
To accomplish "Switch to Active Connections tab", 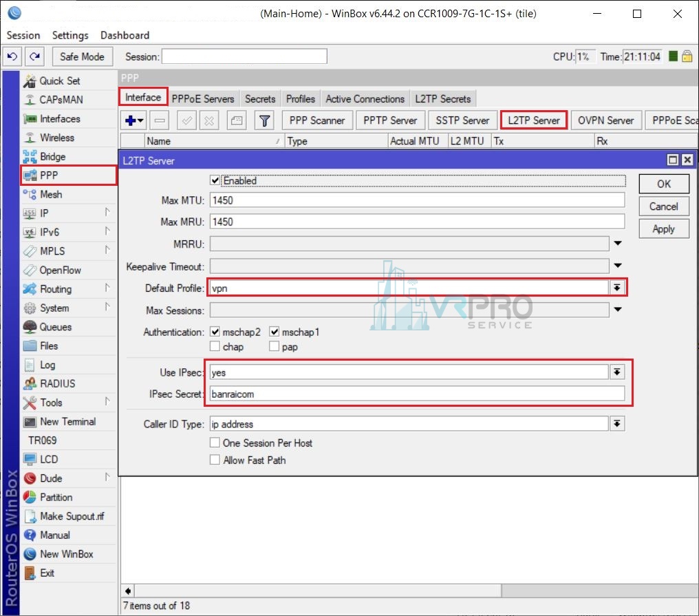I will click(x=365, y=99).
